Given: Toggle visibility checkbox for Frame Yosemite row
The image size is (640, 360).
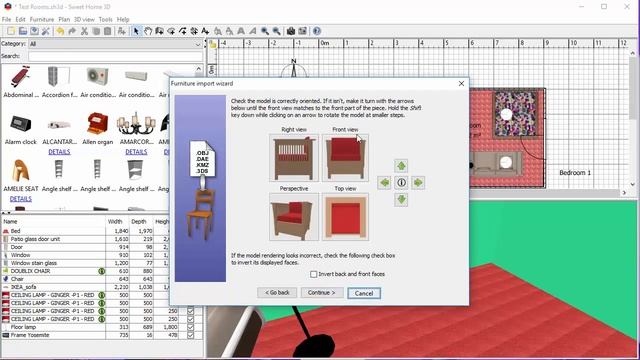Looking at the screenshot, I should (x=191, y=335).
